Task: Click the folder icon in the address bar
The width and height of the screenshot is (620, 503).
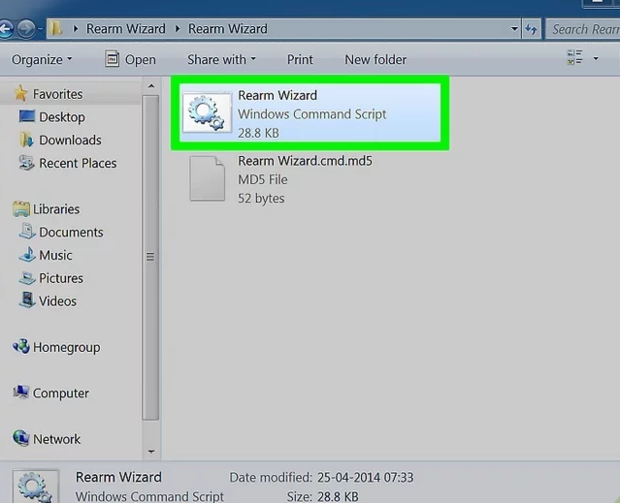Action: click(x=56, y=28)
